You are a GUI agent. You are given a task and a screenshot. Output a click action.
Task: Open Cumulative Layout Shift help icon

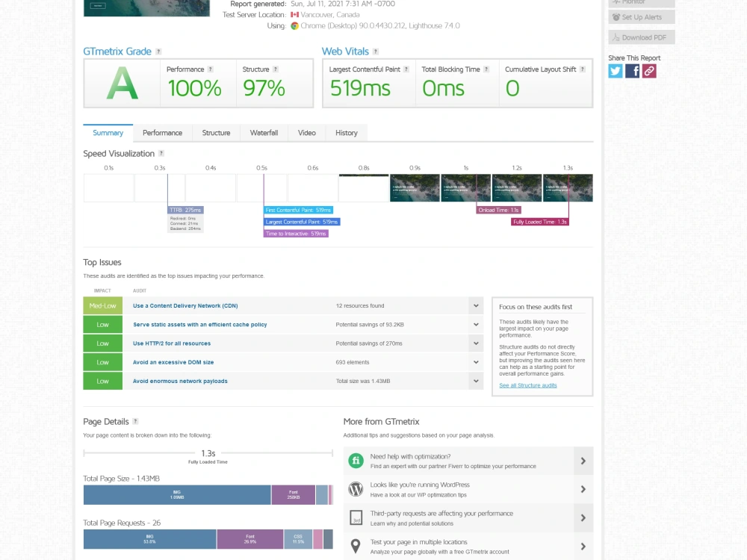point(583,69)
